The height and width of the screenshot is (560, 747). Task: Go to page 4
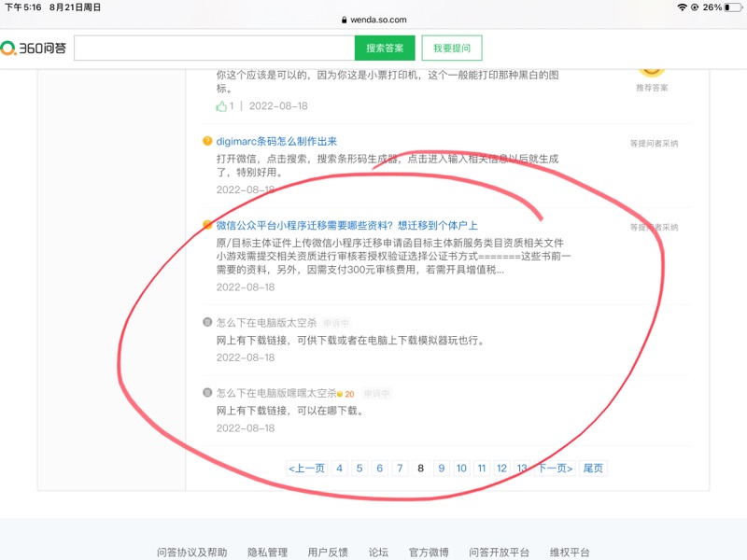point(339,469)
